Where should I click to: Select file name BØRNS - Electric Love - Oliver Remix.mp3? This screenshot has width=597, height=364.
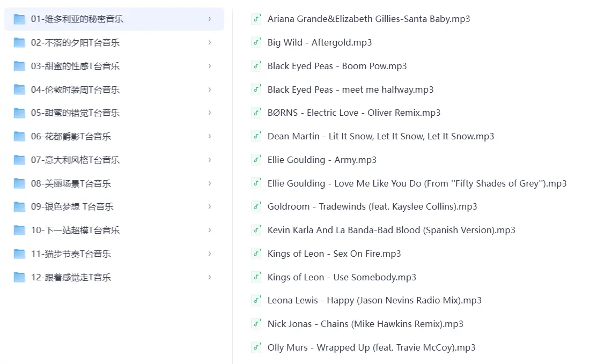click(354, 113)
